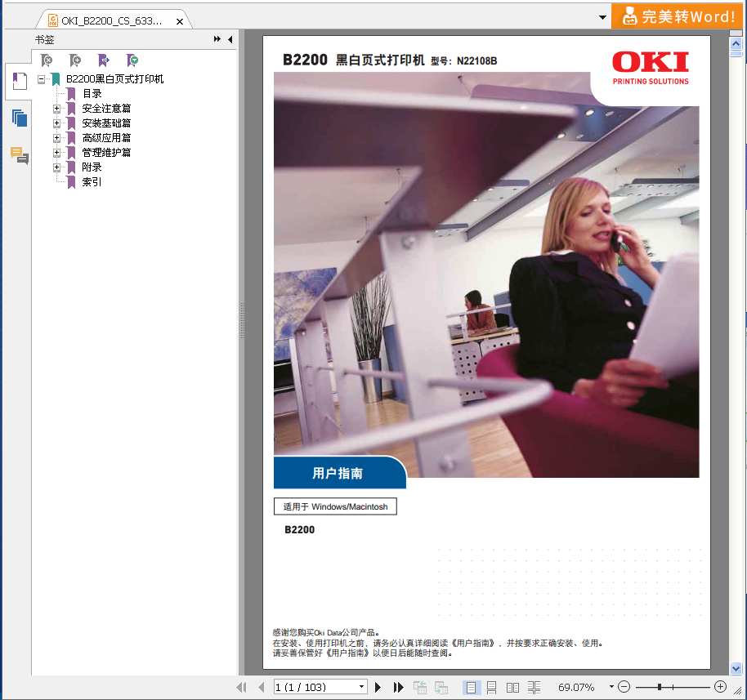The image size is (747, 700).
Task: Open the zoom percentage dropdown
Action: pyautogui.click(x=611, y=687)
